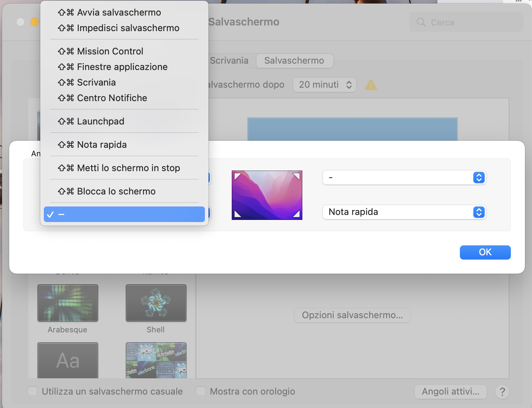Choose Avvia salvaschermo from the menu

119,12
